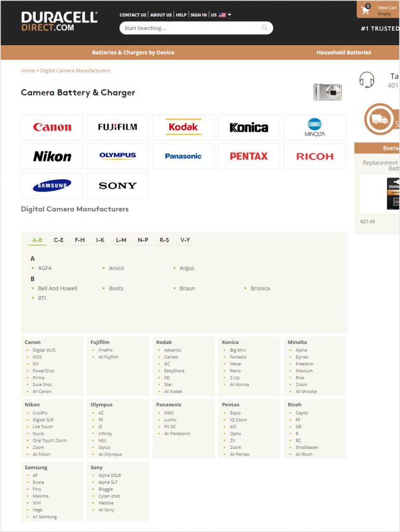Select the Minolta brand logo
The height and width of the screenshot is (532, 400).
click(315, 127)
